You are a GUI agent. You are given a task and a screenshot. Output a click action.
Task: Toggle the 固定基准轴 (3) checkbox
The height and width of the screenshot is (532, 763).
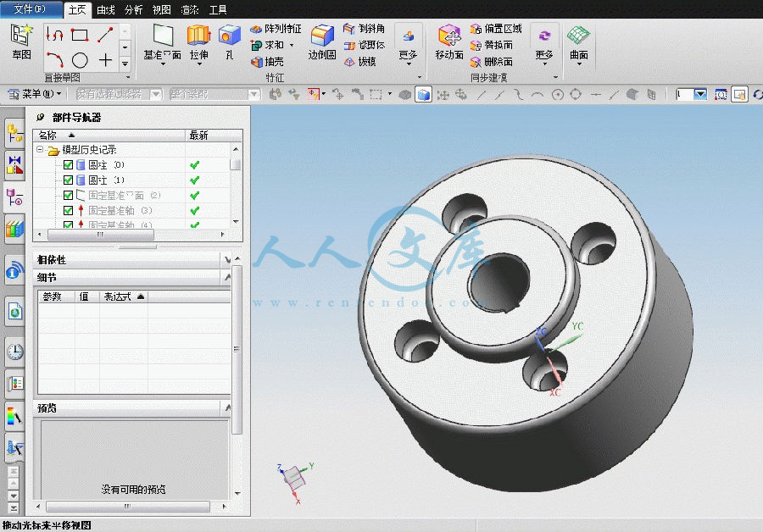coord(68,211)
